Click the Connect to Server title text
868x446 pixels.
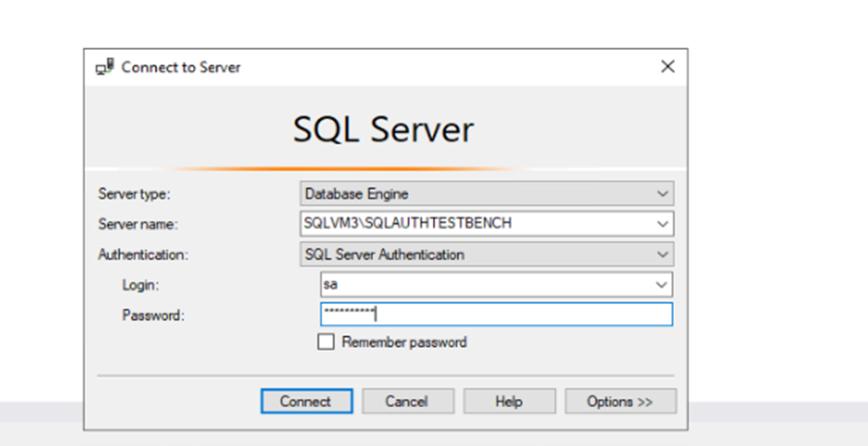(x=181, y=67)
